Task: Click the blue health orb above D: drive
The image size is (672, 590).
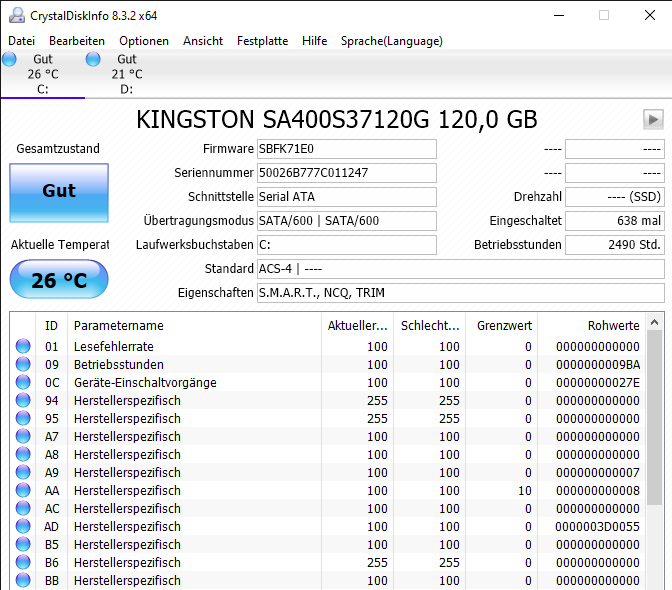Action: coord(93,59)
